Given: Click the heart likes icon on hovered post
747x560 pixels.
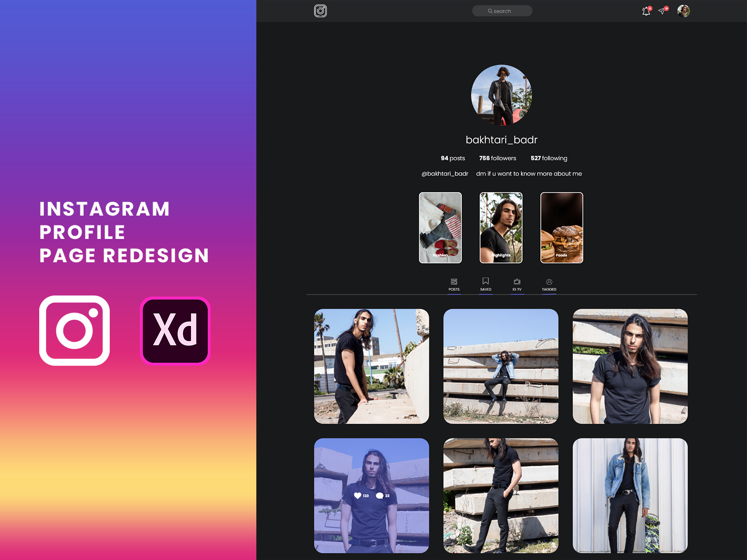Looking at the screenshot, I should (358, 496).
